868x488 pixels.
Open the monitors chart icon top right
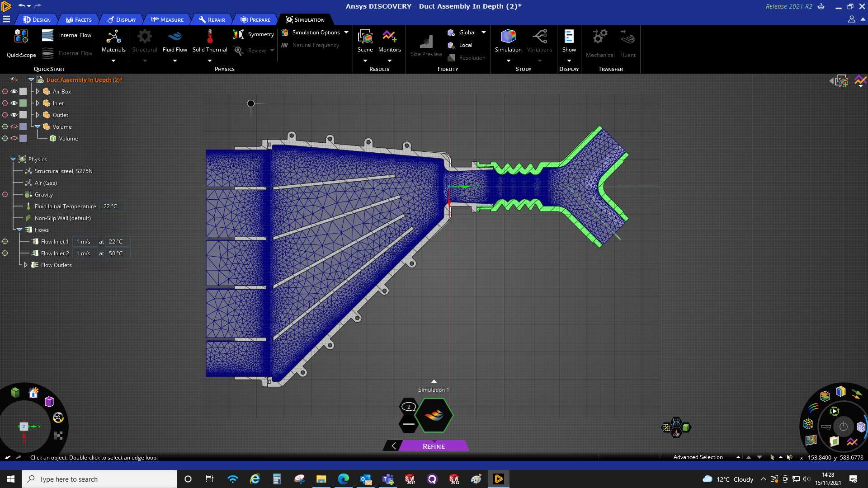tap(861, 81)
